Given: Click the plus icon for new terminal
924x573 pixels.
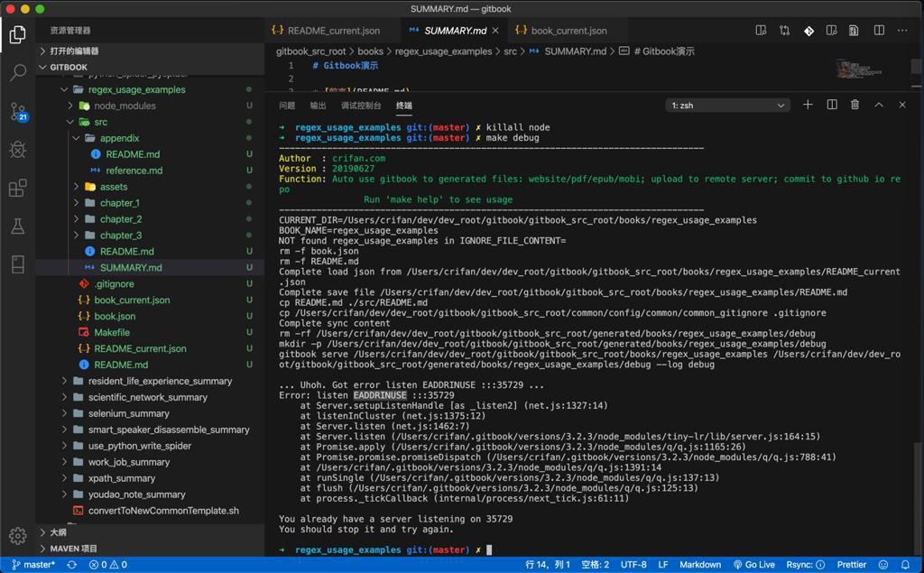Looking at the screenshot, I should pos(808,105).
